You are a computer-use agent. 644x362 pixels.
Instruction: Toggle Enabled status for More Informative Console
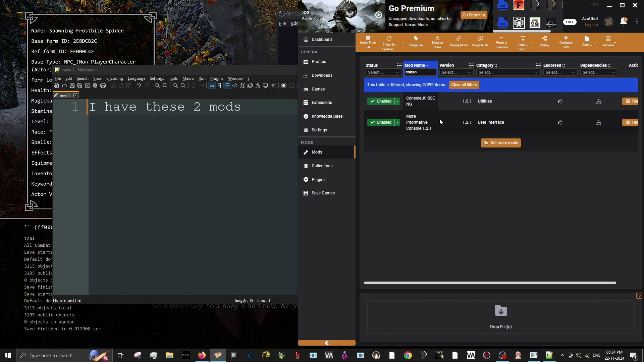(381, 122)
